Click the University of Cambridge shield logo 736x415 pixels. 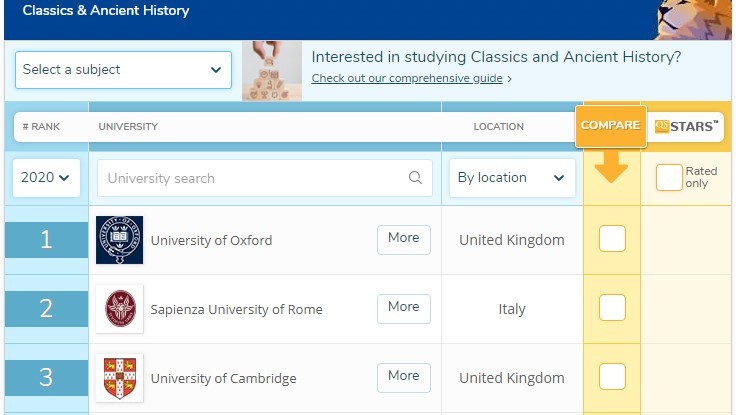tap(119, 378)
